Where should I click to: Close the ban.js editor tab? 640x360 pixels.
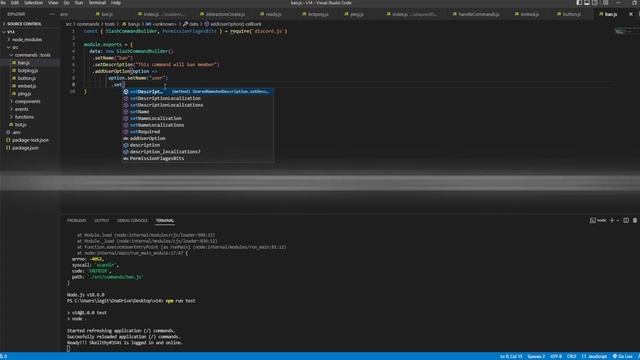(631, 14)
